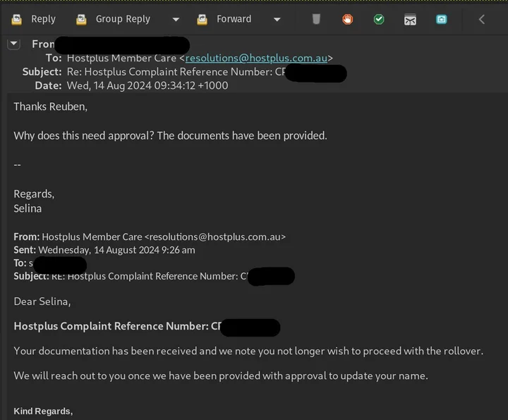Click the teal square toolbar icon
508x420 pixels.
(x=441, y=19)
